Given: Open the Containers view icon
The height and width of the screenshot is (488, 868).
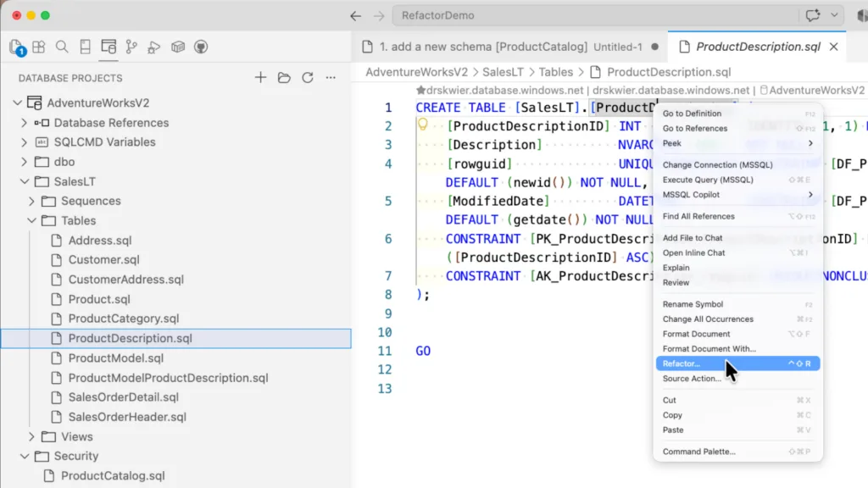Looking at the screenshot, I should click(x=178, y=47).
